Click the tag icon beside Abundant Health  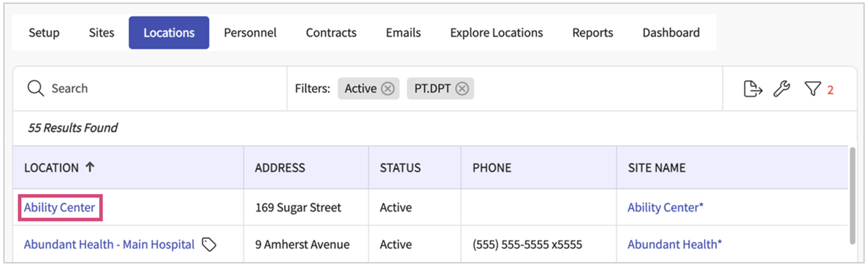coord(209,244)
